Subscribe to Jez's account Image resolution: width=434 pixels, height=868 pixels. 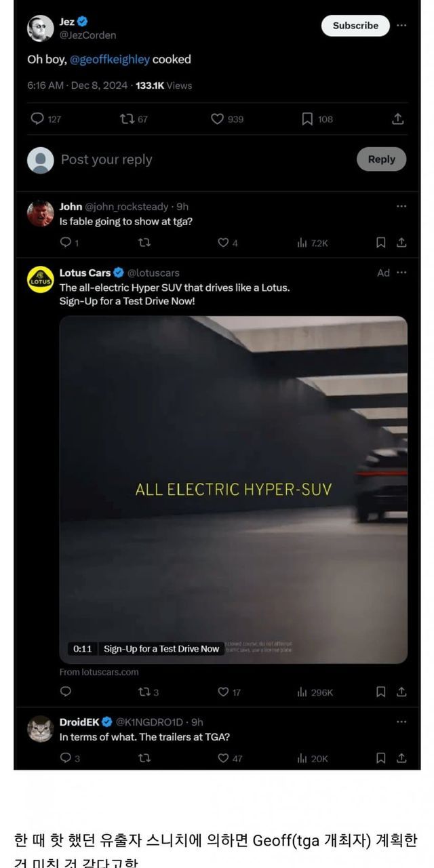pos(355,25)
